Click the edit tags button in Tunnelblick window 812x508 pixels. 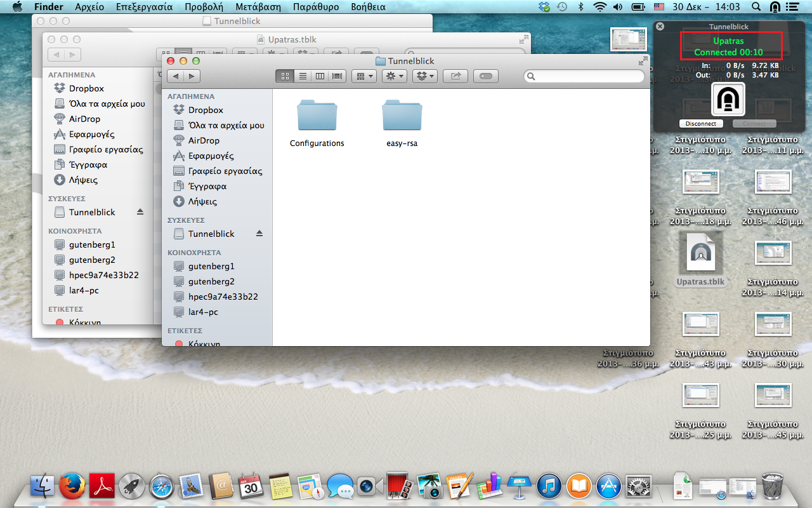(486, 76)
